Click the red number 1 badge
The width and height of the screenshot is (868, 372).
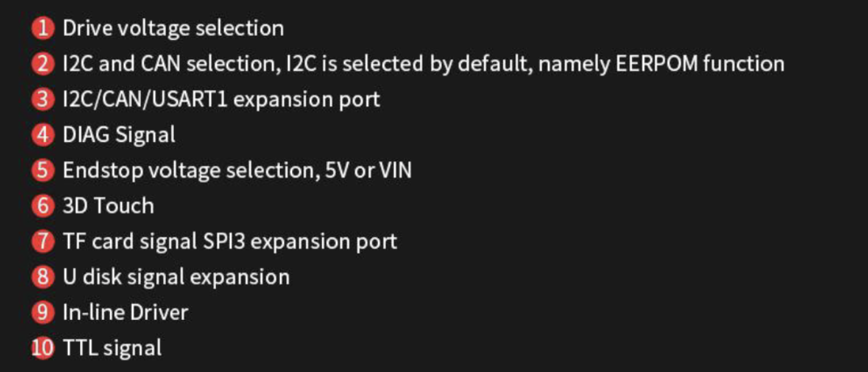pyautogui.click(x=43, y=29)
